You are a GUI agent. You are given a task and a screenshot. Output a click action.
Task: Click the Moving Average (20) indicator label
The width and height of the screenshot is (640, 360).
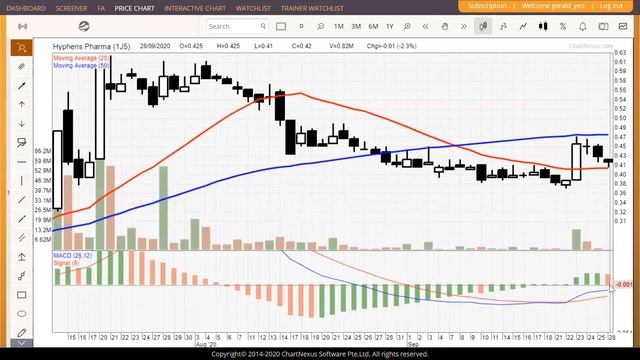click(x=81, y=58)
